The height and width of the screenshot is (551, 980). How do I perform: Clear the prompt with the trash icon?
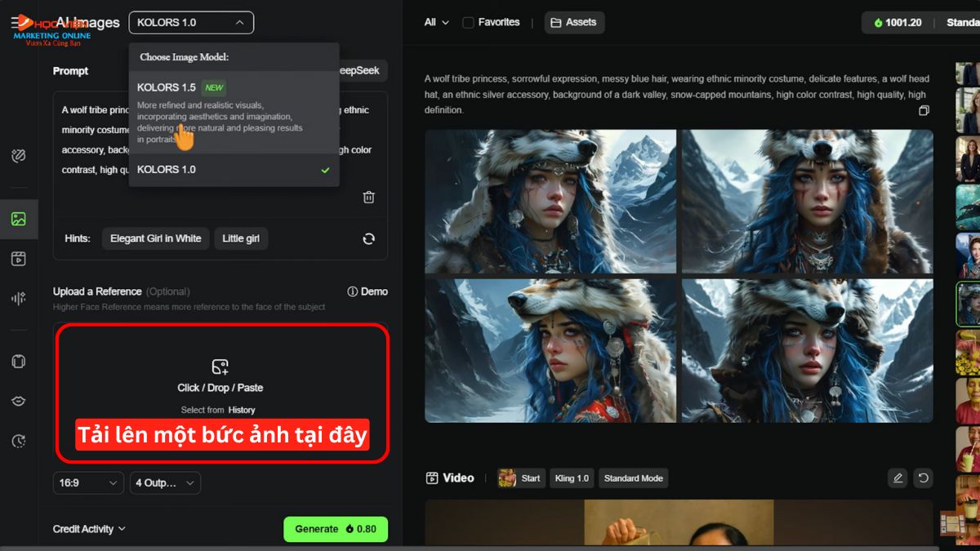click(x=369, y=197)
